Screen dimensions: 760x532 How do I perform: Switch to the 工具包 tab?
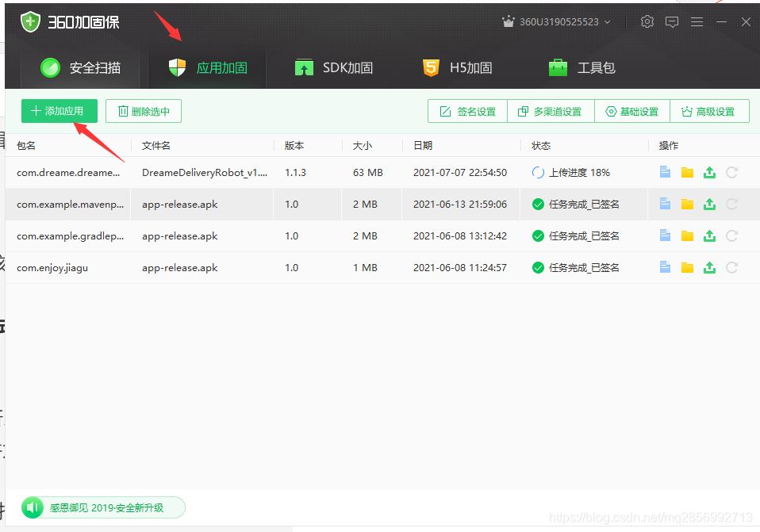pyautogui.click(x=582, y=68)
